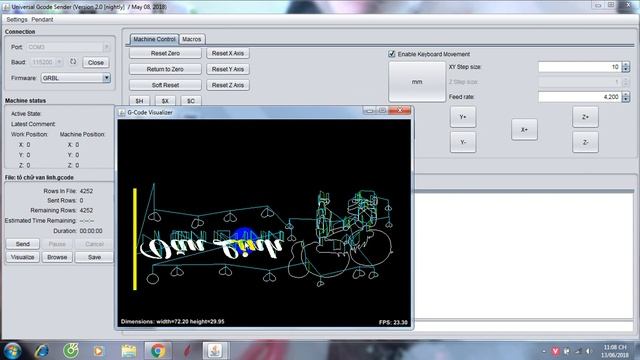This screenshot has width=640, height=360.
Task: Jog with the Z- button
Action: (x=585, y=142)
